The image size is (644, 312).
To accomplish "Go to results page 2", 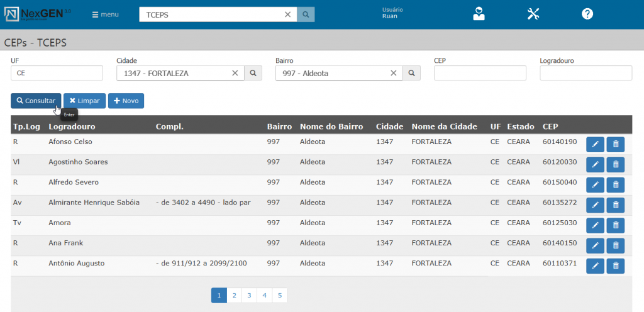I will tap(234, 295).
